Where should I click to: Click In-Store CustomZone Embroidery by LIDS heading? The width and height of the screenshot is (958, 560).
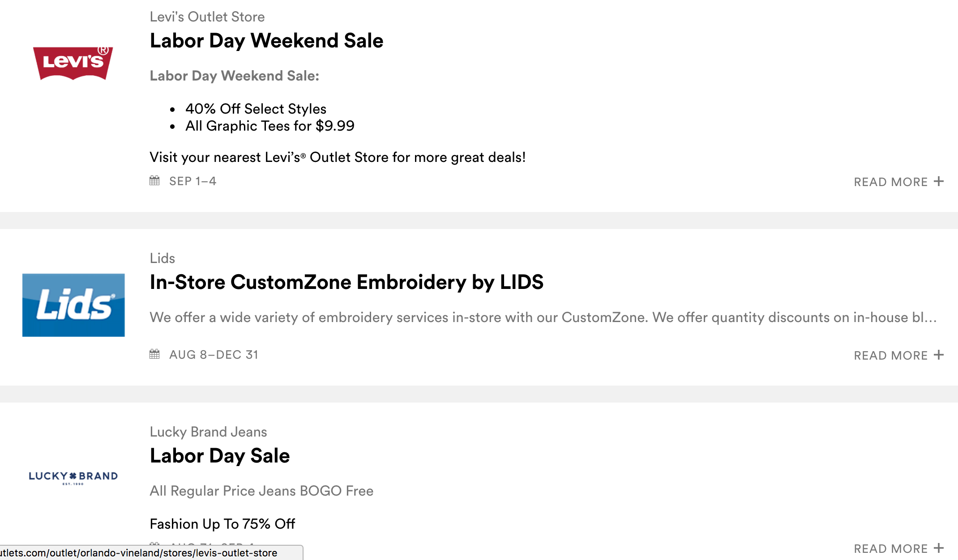point(346,282)
